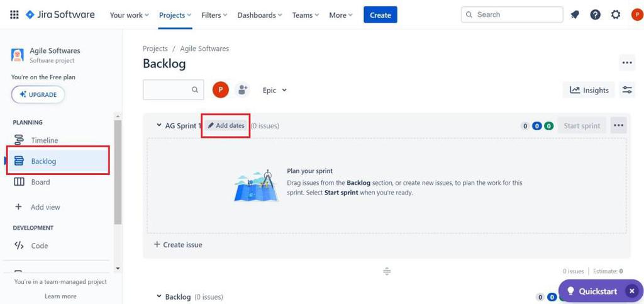Click the AG Sprint 1 title

pos(183,126)
